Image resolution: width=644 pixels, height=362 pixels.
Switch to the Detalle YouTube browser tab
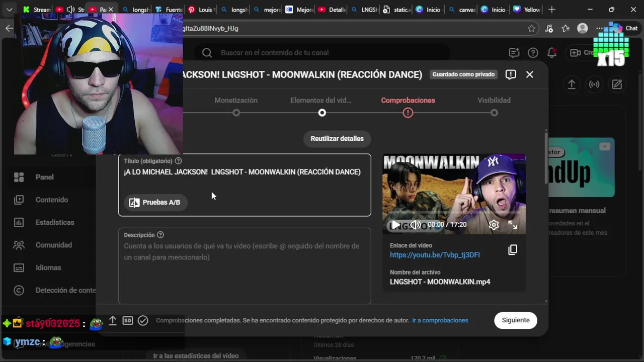332,10
